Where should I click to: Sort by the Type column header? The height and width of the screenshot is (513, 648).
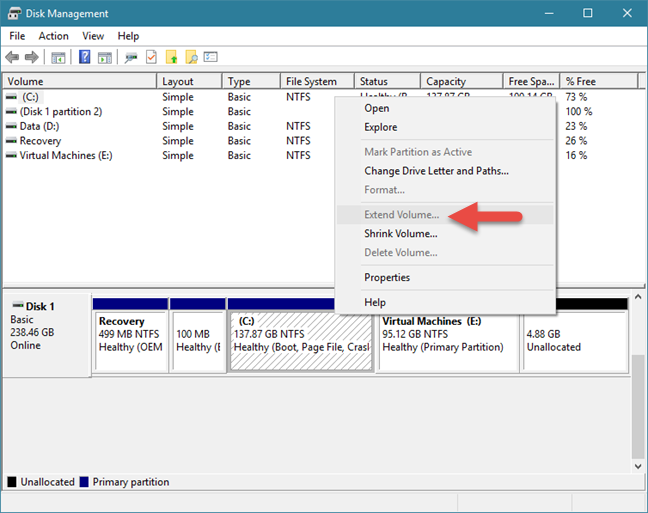pyautogui.click(x=251, y=81)
